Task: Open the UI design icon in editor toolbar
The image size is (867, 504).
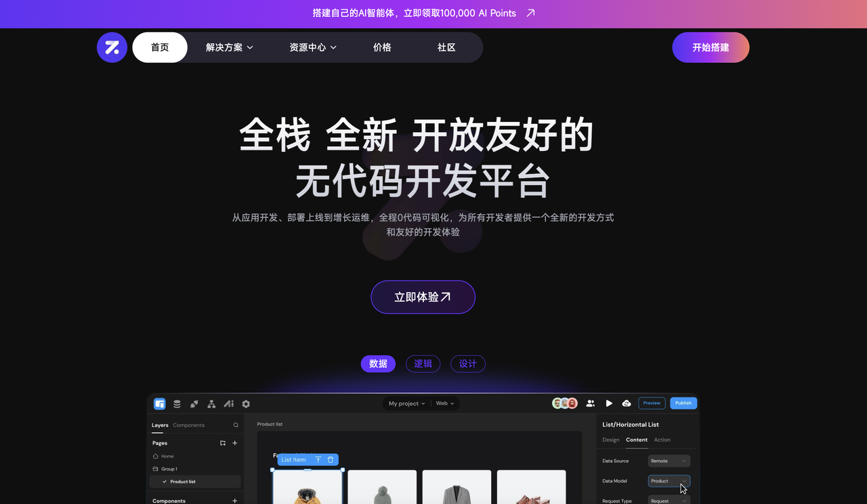Action: click(x=160, y=404)
